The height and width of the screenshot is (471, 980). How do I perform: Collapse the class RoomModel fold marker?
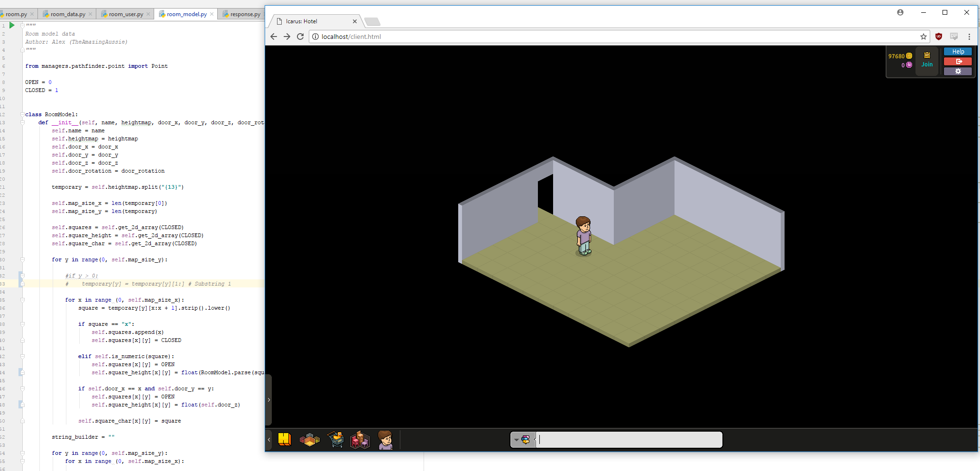22,114
